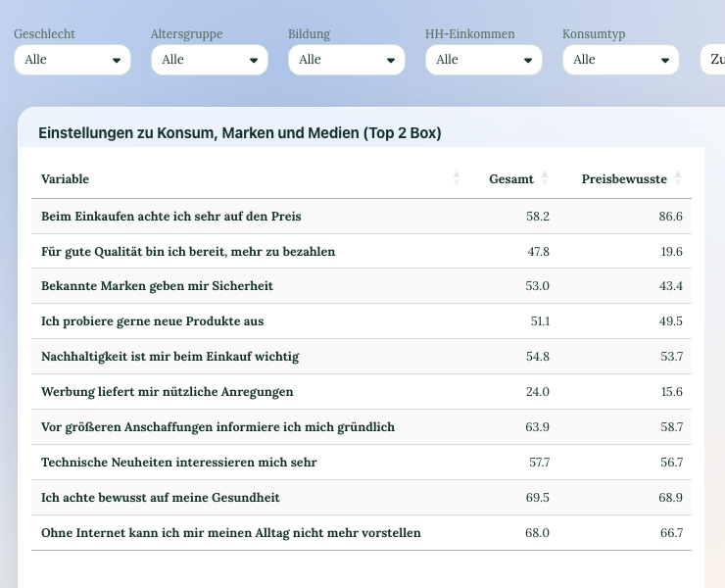Click Gesamt value 47.8

[x=538, y=251]
